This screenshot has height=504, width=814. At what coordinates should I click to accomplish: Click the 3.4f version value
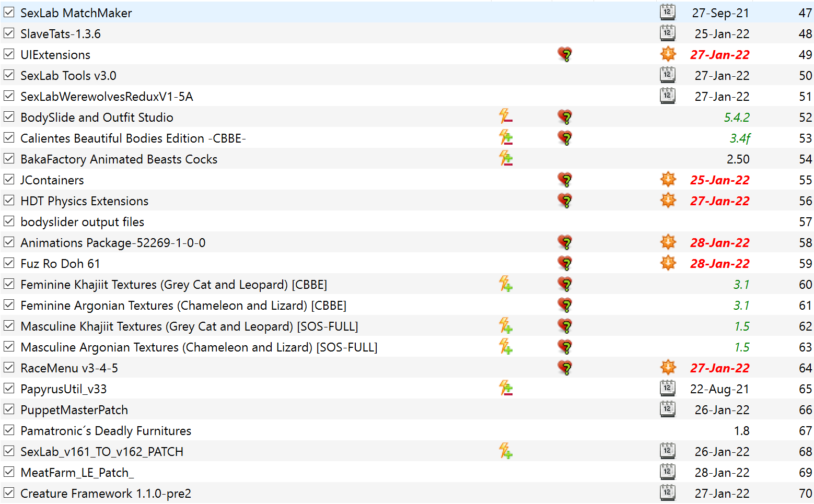pos(740,138)
